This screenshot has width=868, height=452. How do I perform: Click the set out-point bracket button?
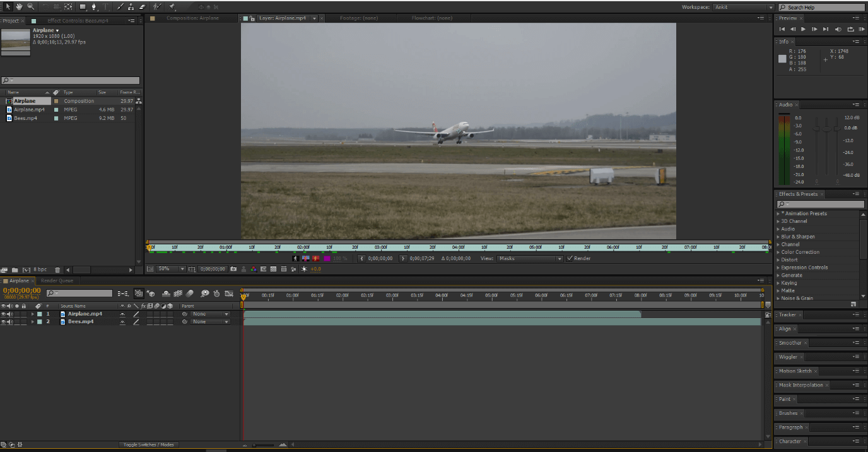tap(404, 258)
